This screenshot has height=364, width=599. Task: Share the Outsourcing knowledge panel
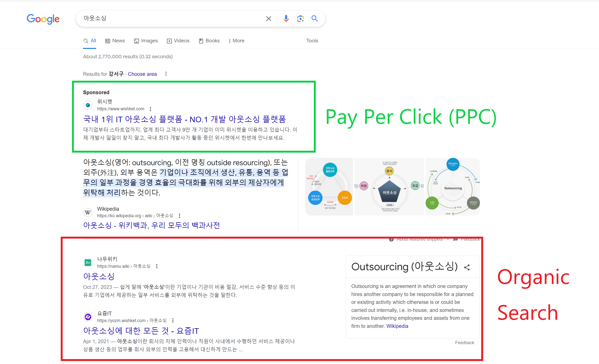click(467, 267)
